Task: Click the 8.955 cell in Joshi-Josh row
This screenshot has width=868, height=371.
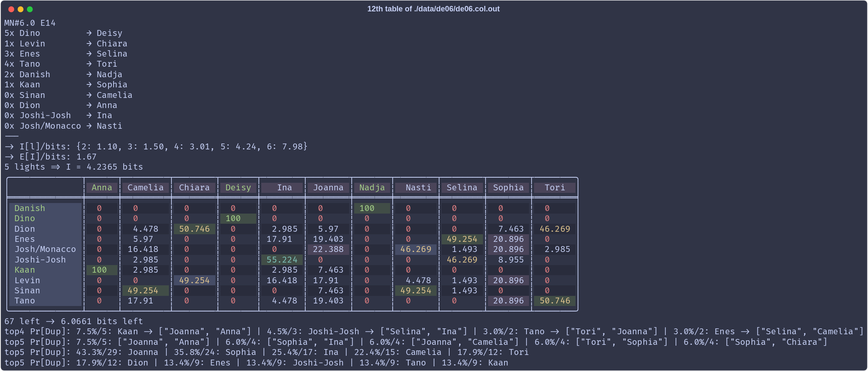Action: tap(508, 260)
